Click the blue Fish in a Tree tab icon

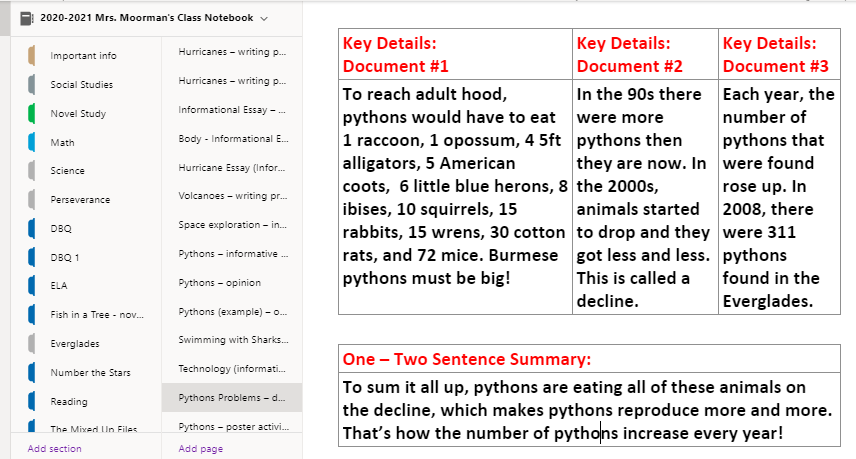tap(32, 314)
